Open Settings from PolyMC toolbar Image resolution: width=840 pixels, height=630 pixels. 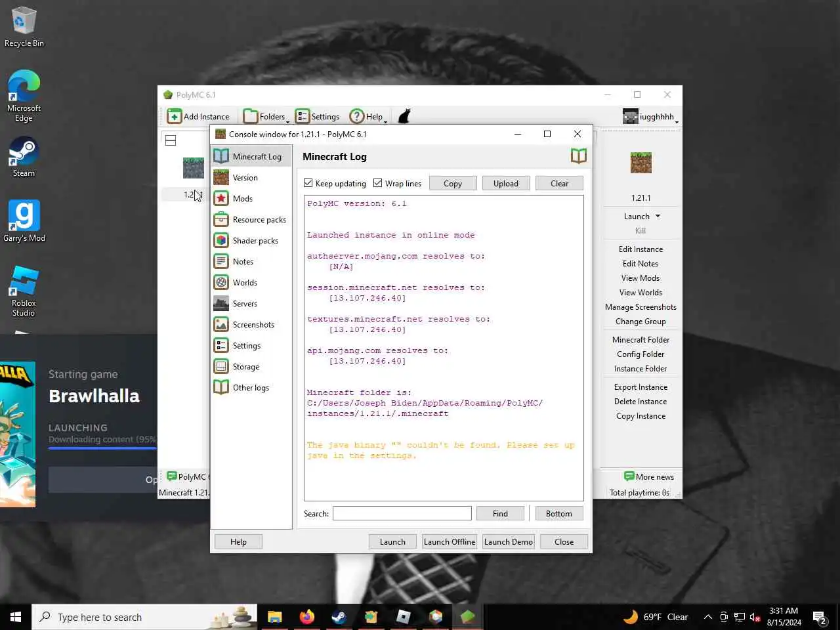(318, 116)
